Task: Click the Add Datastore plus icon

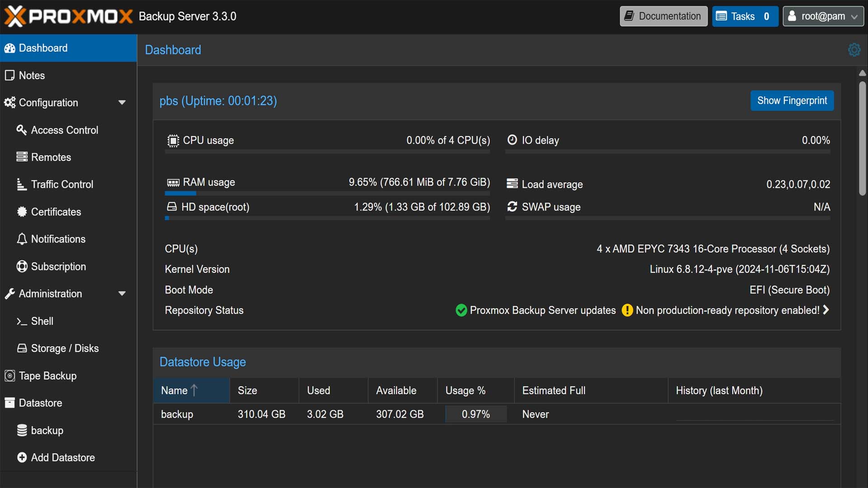Action: 22,458
